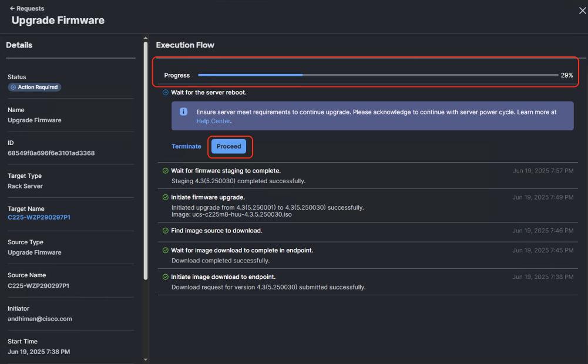Click the 29% progress bar
588x364 pixels.
coord(379,75)
